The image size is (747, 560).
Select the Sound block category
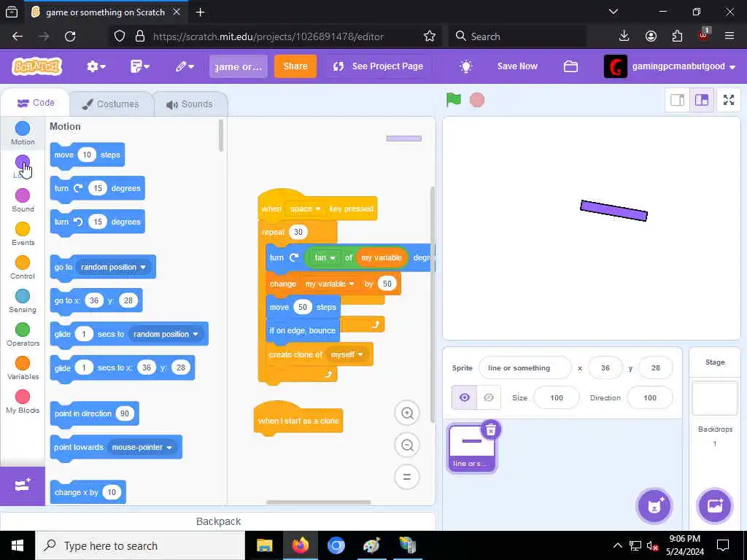[23, 200]
